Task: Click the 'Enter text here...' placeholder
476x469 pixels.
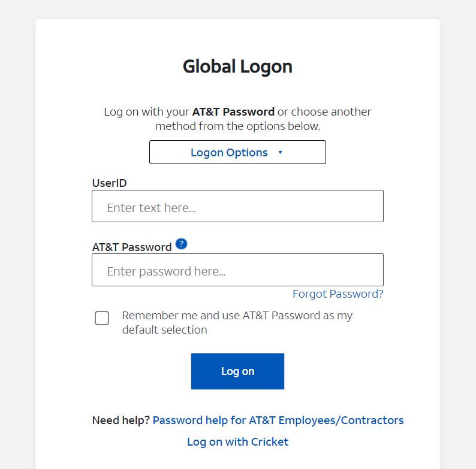Action: tap(151, 208)
